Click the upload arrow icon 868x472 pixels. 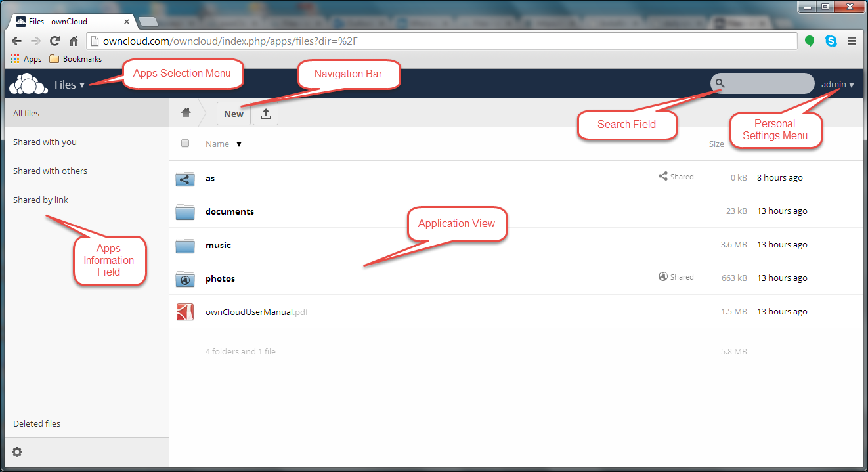coord(265,114)
